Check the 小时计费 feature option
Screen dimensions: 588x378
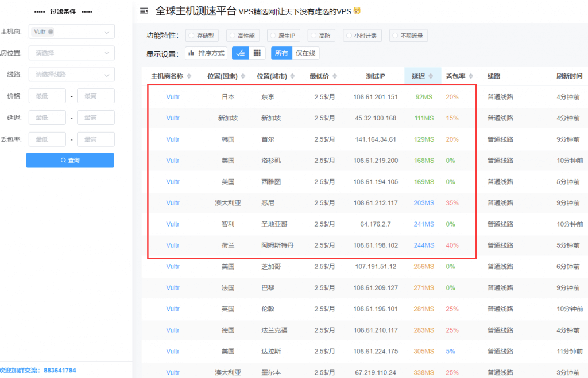click(362, 36)
